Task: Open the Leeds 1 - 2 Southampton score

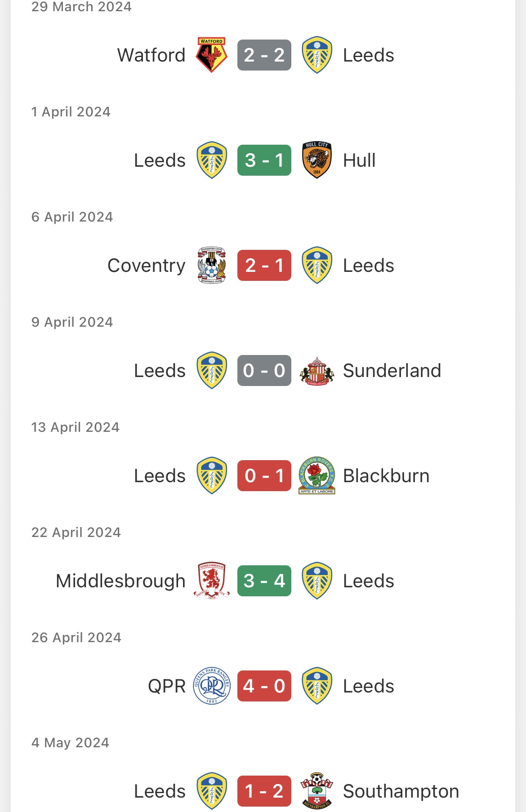Action: pyautogui.click(x=264, y=791)
